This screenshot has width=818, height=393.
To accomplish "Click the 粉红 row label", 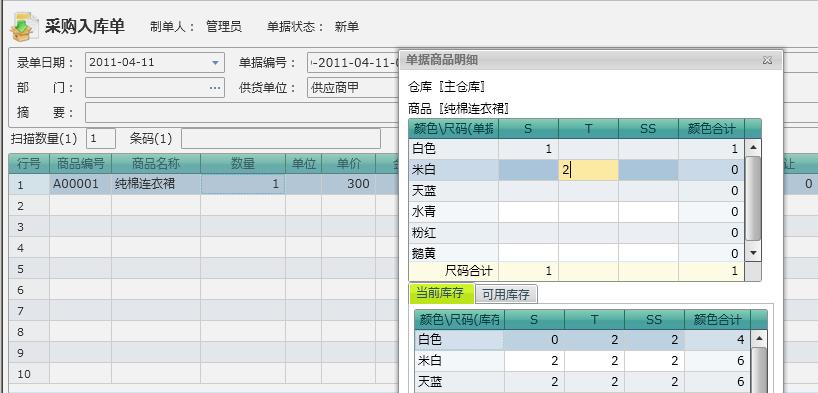I will 453,233.
